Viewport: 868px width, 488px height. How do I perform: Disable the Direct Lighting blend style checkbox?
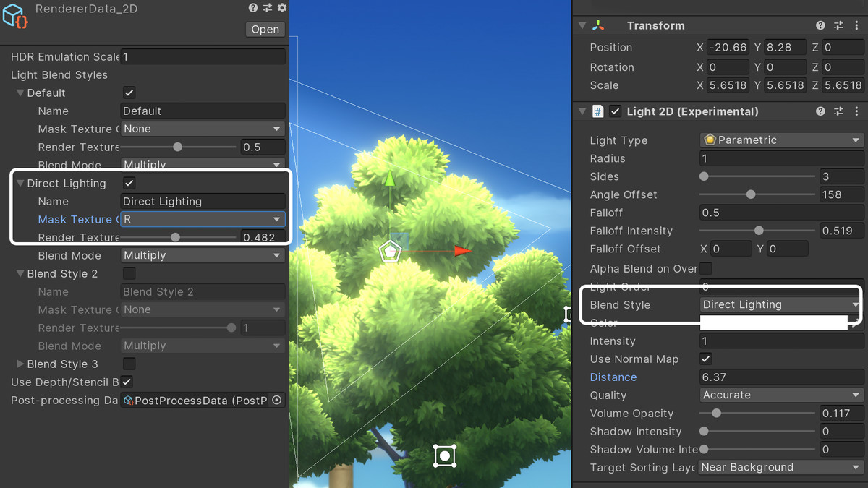[129, 183]
